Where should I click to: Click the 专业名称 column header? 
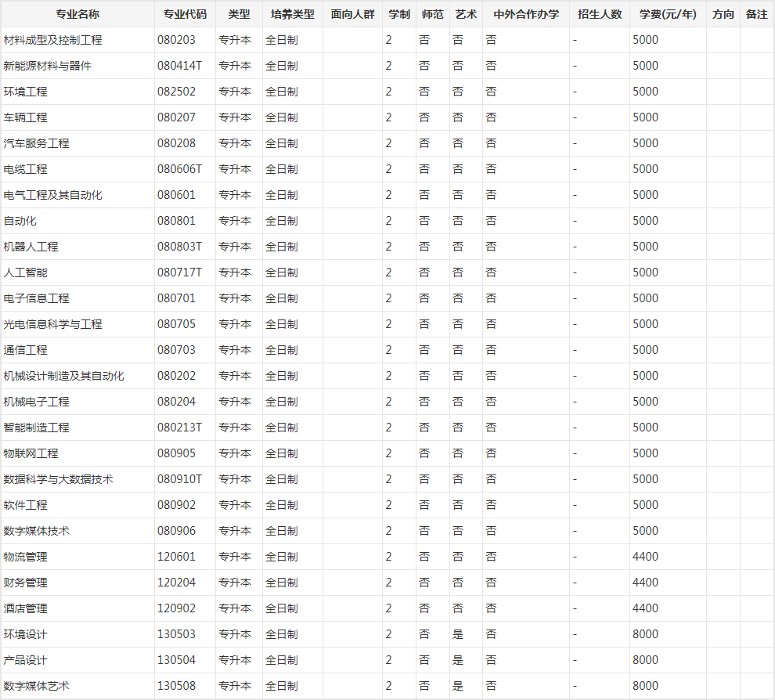pyautogui.click(x=77, y=14)
